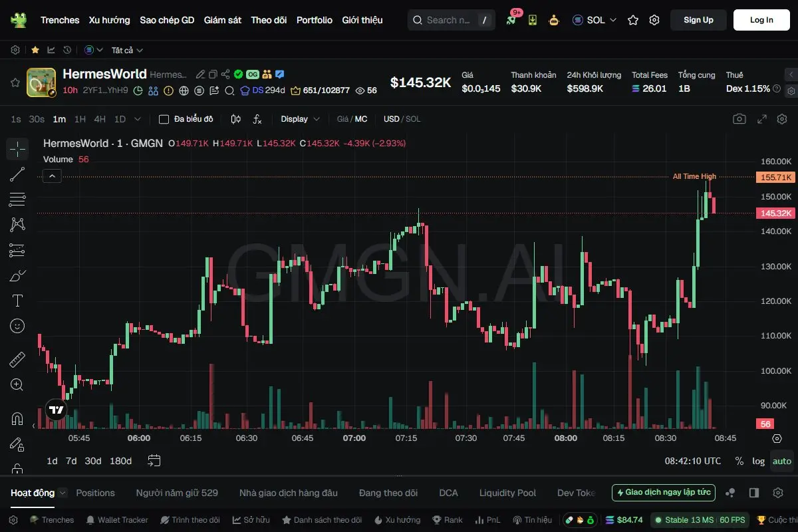Open bottom panel settings gear icon
798x532 pixels.
point(778,493)
